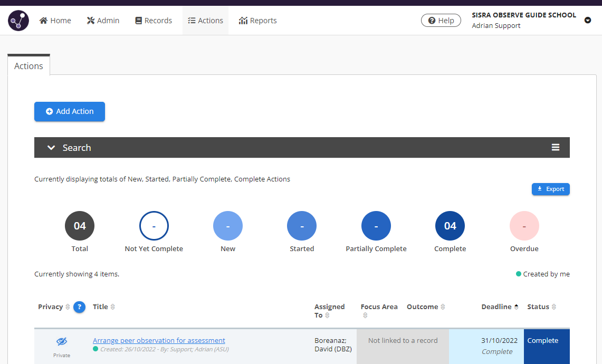602x364 pixels.
Task: Select the hamburger menu on the Search bar
Action: click(555, 147)
